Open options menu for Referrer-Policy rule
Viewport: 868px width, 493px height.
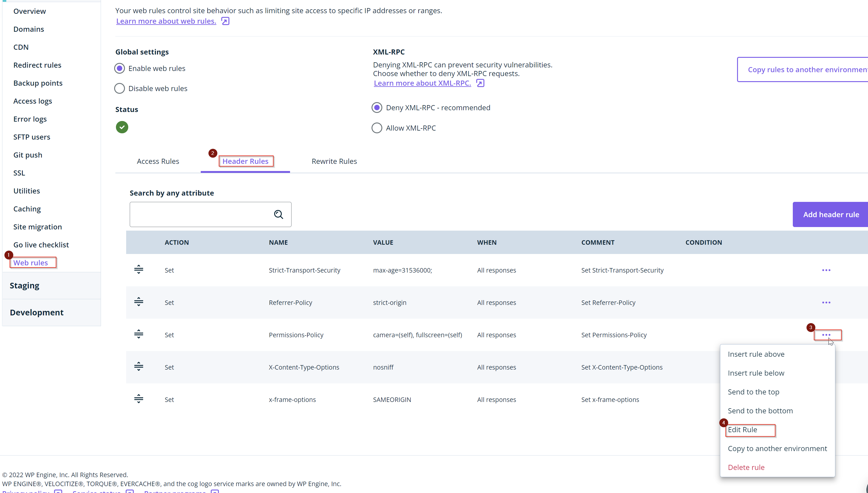[826, 303]
